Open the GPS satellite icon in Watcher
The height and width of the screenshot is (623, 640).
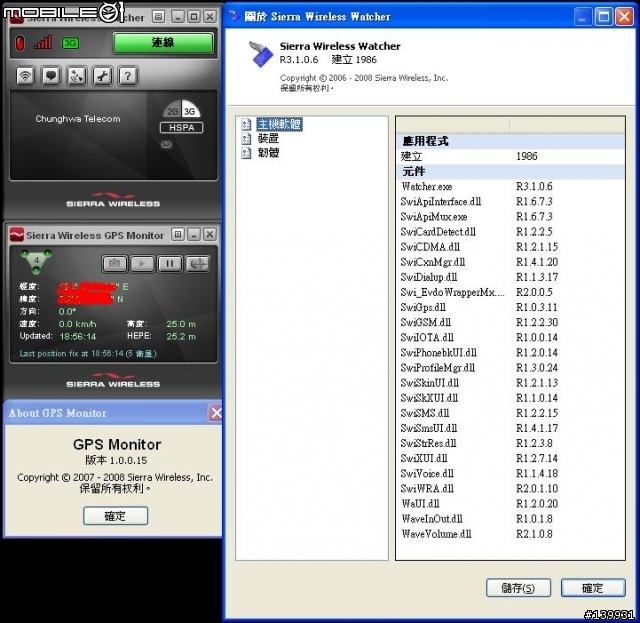point(77,76)
